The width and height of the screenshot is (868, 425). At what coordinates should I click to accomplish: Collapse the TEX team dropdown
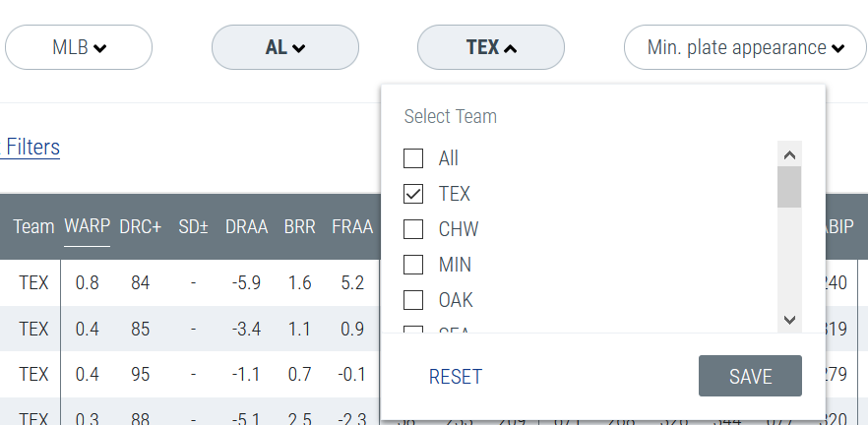tap(491, 47)
